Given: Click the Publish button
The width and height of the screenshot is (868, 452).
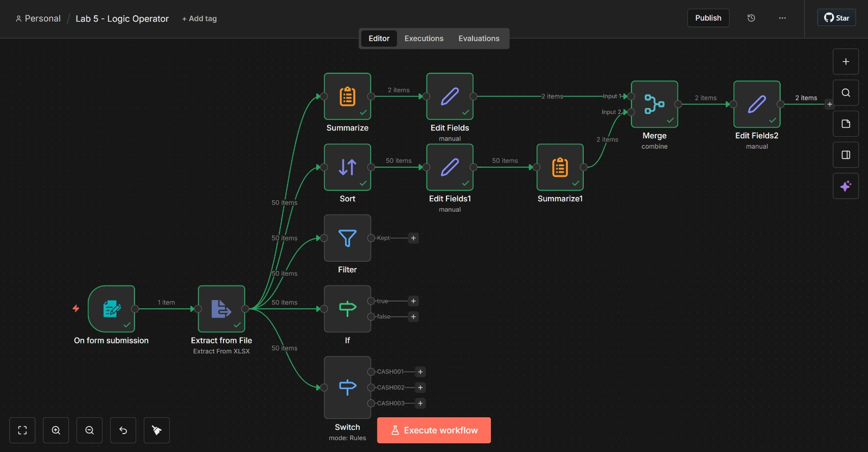Looking at the screenshot, I should pos(708,18).
